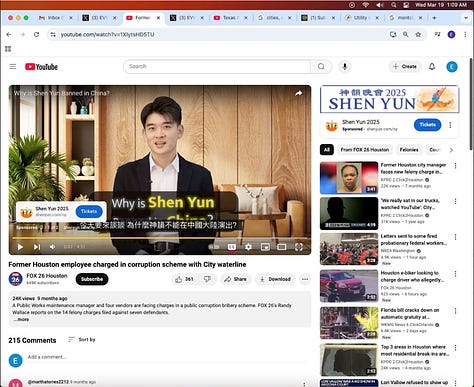Open more actions menu beside Download
The width and height of the screenshot is (474, 387).
point(305,279)
